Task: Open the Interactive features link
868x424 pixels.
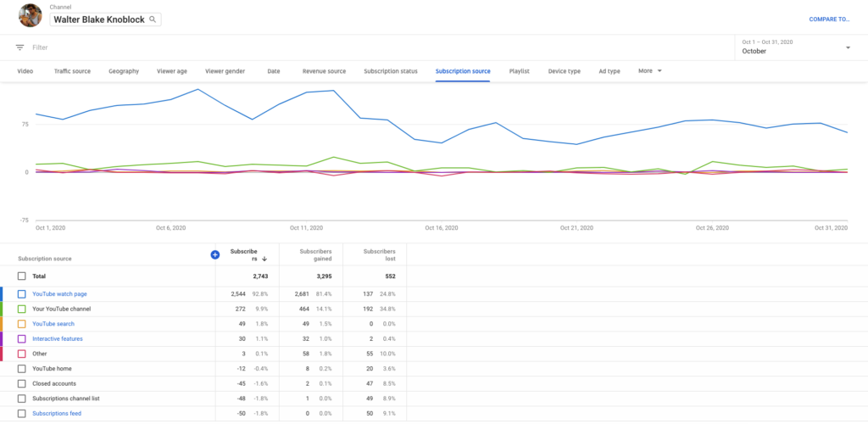Action: pyautogui.click(x=58, y=338)
